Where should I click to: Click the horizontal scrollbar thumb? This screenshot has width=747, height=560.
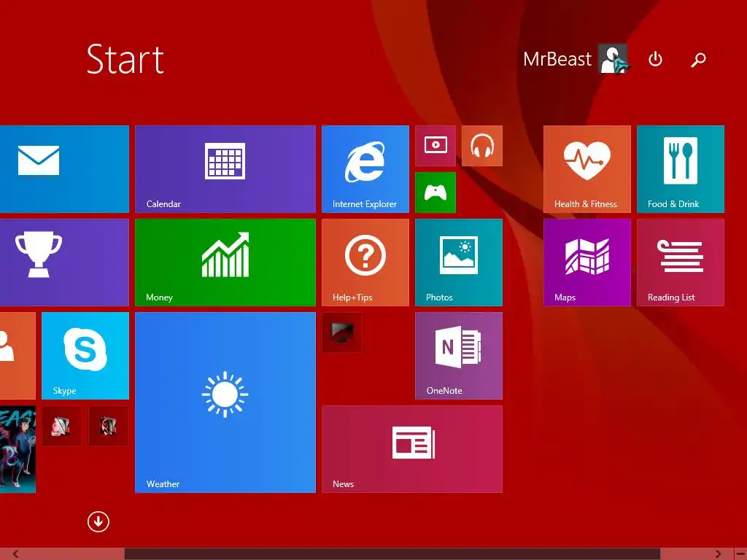click(x=392, y=554)
